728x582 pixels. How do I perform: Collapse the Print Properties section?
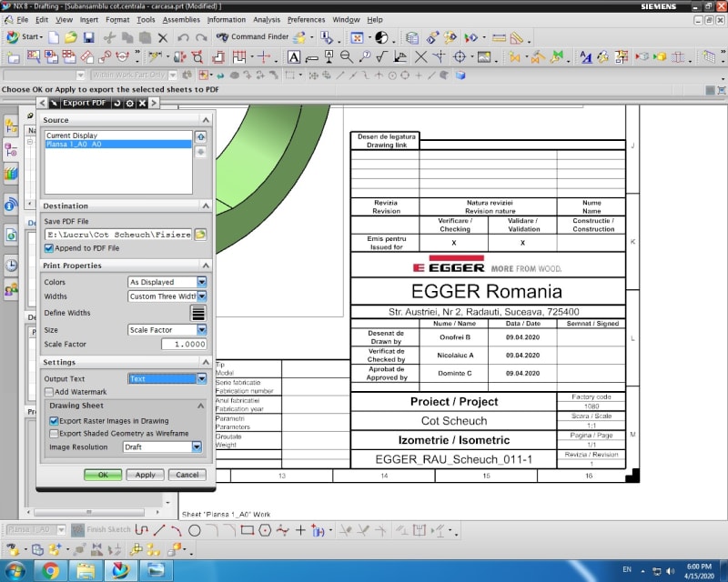[206, 266]
